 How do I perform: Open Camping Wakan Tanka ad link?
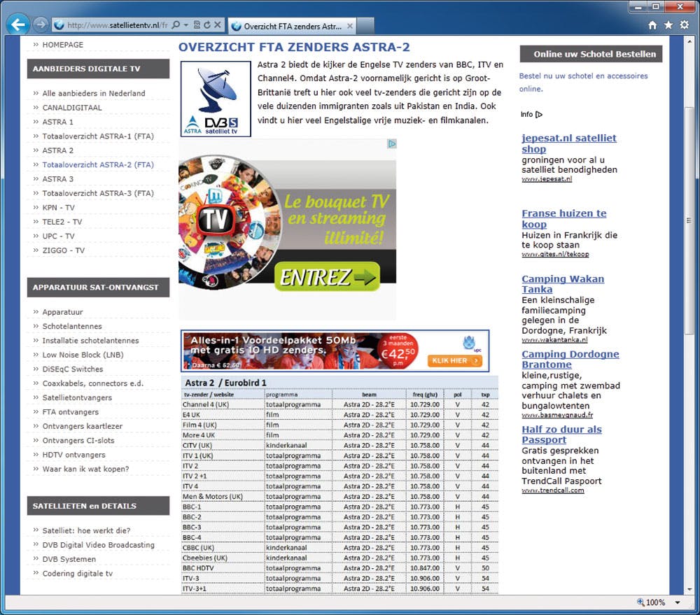point(563,284)
